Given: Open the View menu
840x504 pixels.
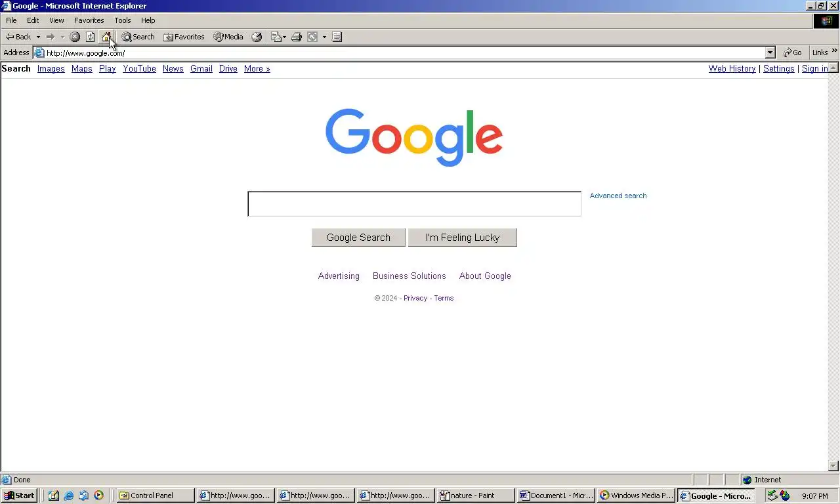Looking at the screenshot, I should click(x=56, y=20).
